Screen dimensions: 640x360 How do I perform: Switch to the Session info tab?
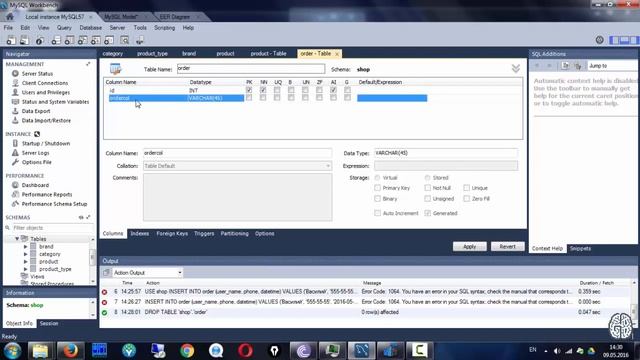coord(49,323)
